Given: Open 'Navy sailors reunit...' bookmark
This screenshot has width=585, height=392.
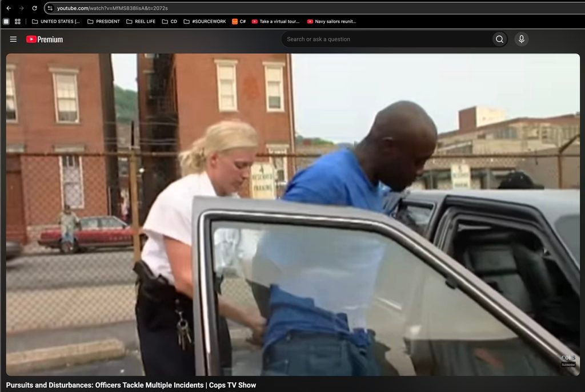Looking at the screenshot, I should tap(332, 21).
